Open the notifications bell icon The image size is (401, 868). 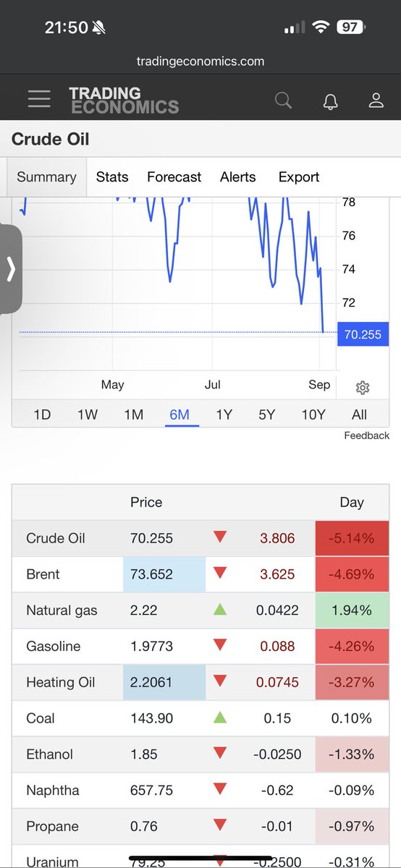331,101
